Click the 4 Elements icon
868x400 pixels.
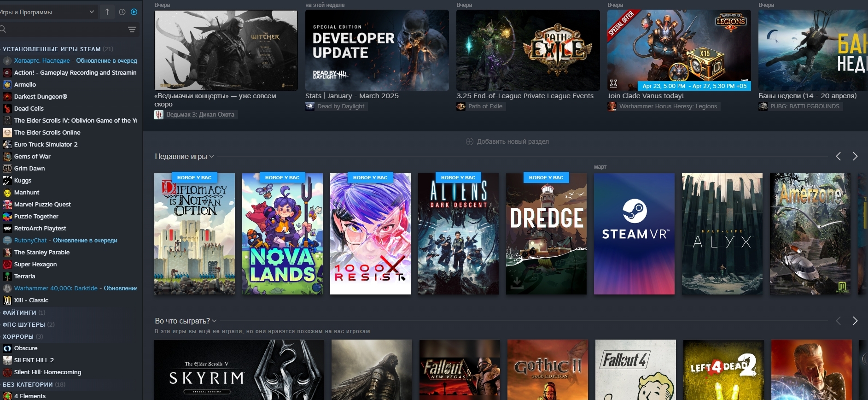(7, 396)
